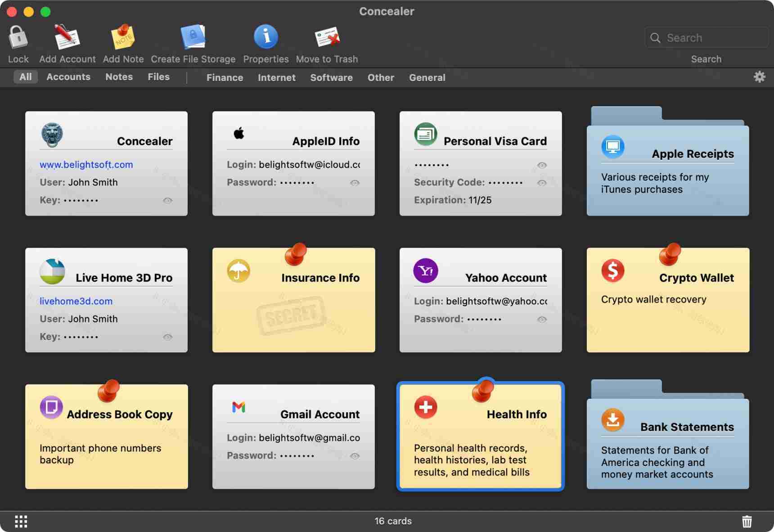
Task: Visit the livehome3d.com link
Action: [76, 301]
